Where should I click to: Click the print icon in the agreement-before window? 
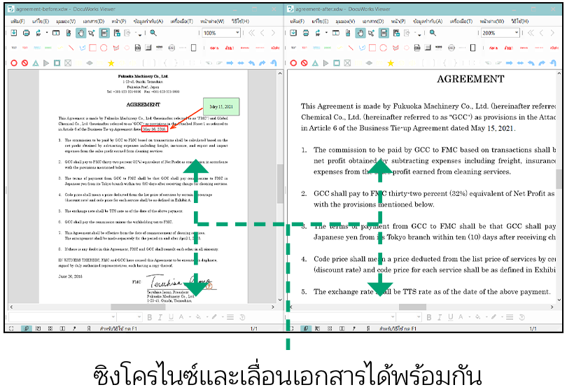pyautogui.click(x=27, y=33)
